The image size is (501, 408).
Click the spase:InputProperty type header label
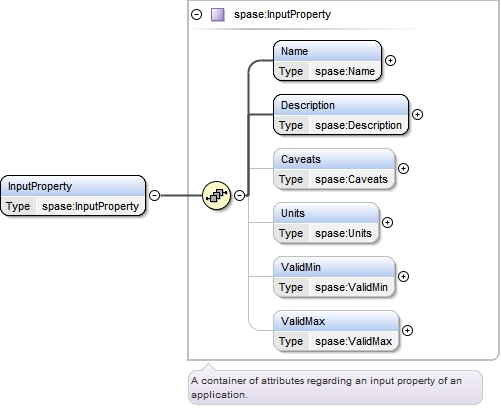[282, 15]
